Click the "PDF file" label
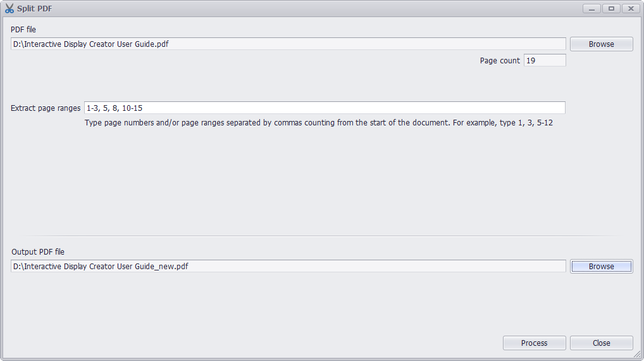This screenshot has height=361, width=644. point(23,30)
